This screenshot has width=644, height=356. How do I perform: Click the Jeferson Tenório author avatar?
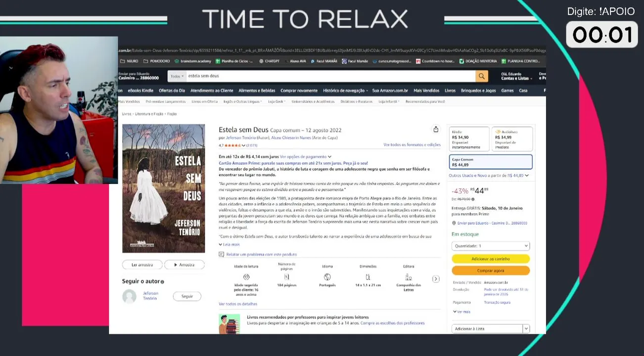(130, 296)
